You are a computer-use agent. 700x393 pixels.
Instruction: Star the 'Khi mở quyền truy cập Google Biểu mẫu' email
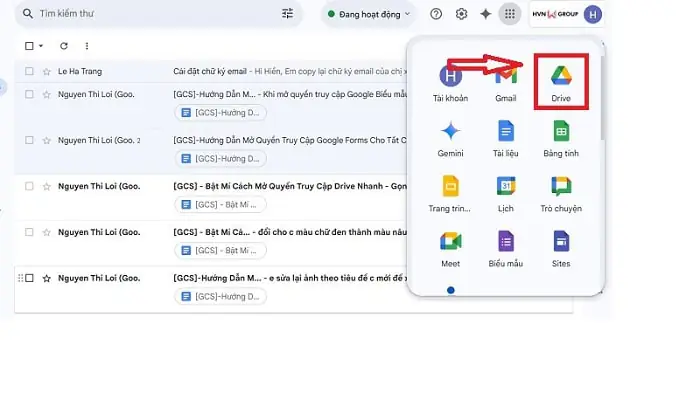point(46,94)
